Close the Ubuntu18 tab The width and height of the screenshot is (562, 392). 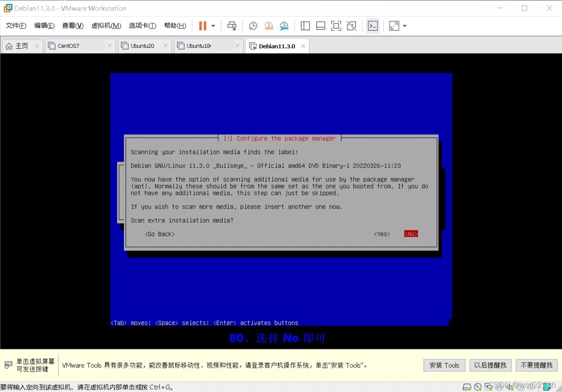[238, 46]
